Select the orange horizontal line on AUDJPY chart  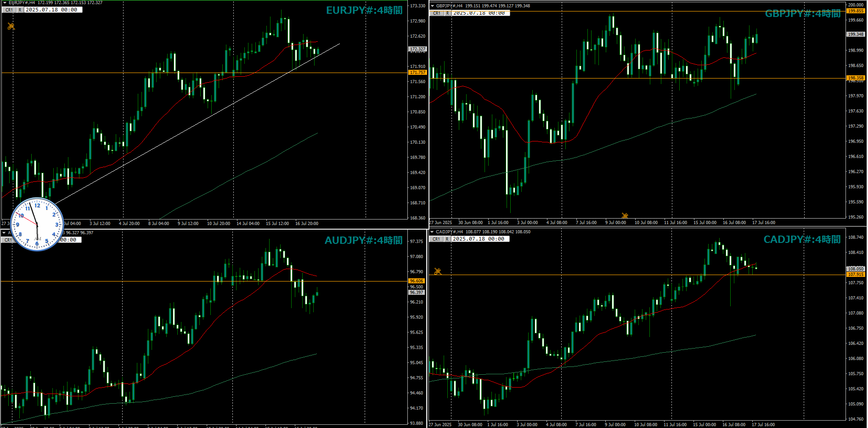(204, 281)
